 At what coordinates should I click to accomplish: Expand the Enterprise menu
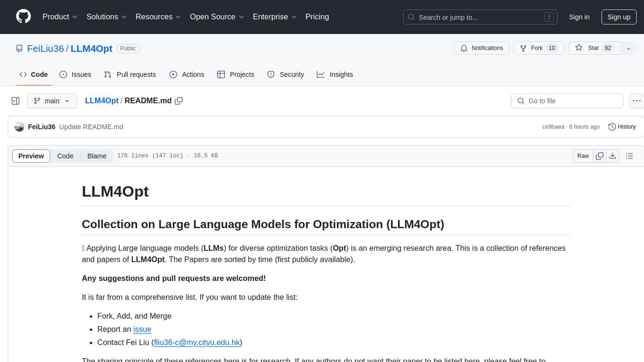pyautogui.click(x=275, y=17)
